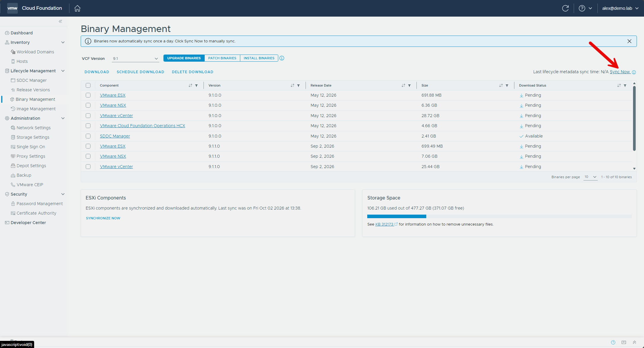This screenshot has height=348, width=644.
Task: Select the VMware vCenter 9.1.0.0 checkbox
Action: (x=88, y=116)
